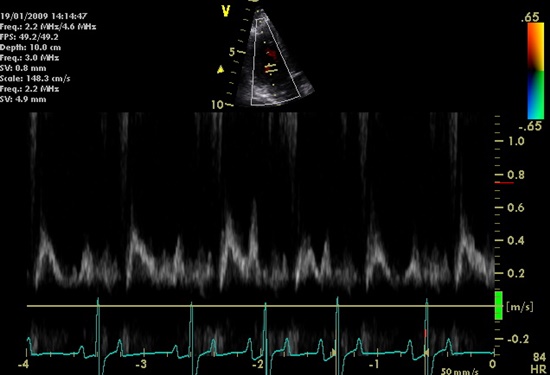Click the 50 mm/s sweep speed label
The width and height of the screenshot is (550, 375).
(x=459, y=371)
